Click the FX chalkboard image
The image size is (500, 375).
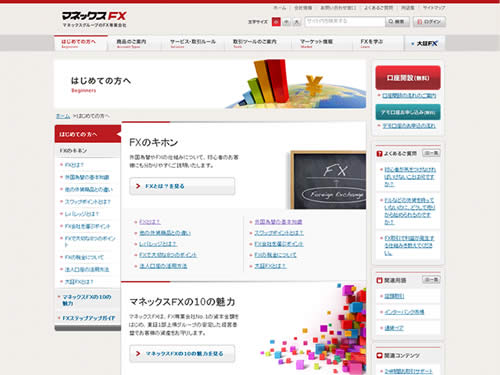(x=328, y=180)
